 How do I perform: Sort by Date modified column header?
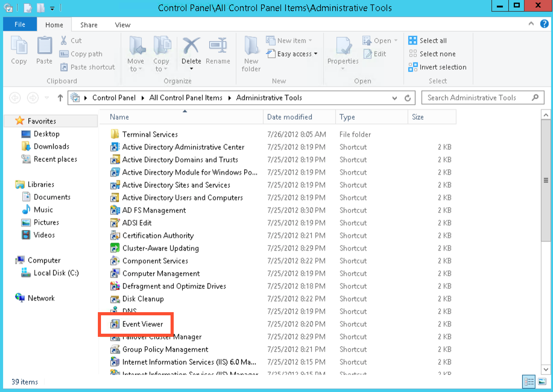299,117
